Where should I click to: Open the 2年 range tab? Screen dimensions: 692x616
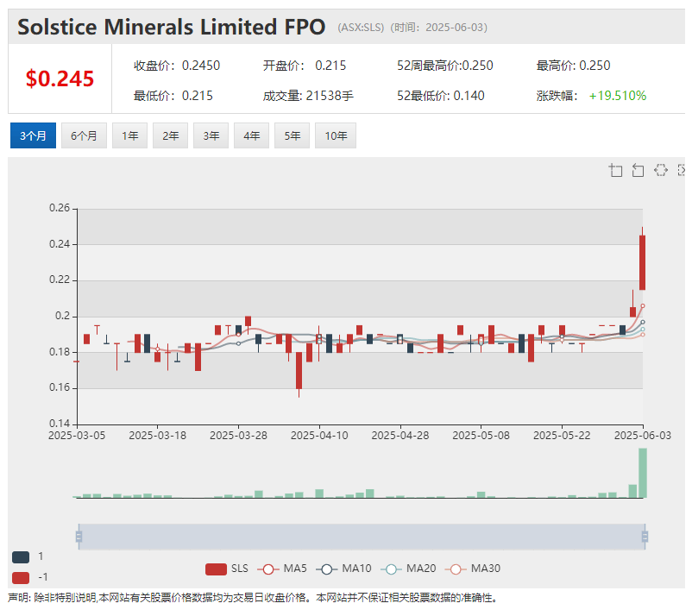[x=170, y=135]
